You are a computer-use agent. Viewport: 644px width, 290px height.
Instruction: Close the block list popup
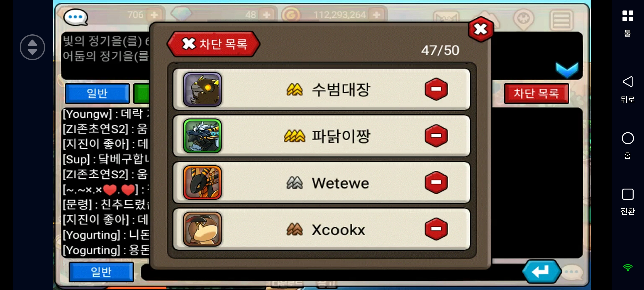coord(480,29)
